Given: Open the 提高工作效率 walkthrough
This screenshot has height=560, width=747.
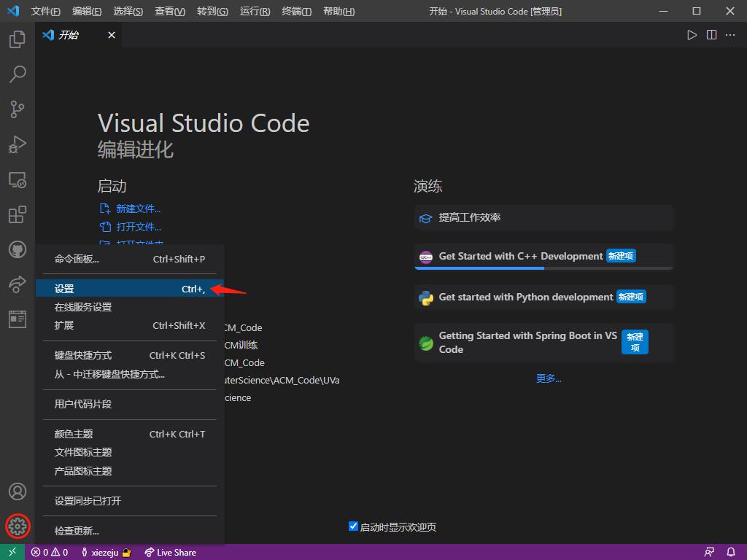Looking at the screenshot, I should click(x=544, y=217).
